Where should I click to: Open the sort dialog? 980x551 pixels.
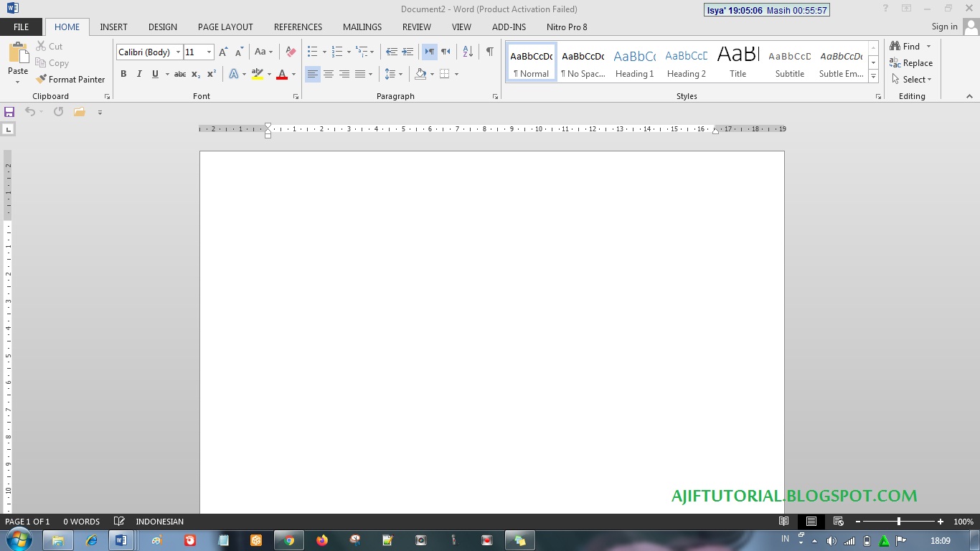click(467, 52)
